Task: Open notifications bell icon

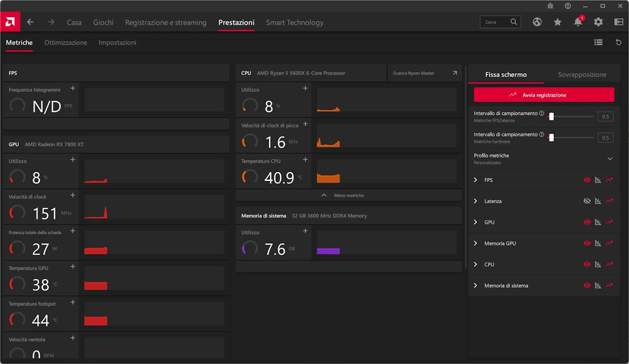Action: 578,22
